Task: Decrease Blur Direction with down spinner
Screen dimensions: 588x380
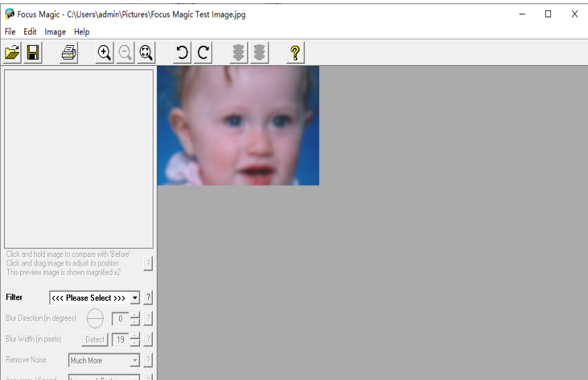Action: 135,322
